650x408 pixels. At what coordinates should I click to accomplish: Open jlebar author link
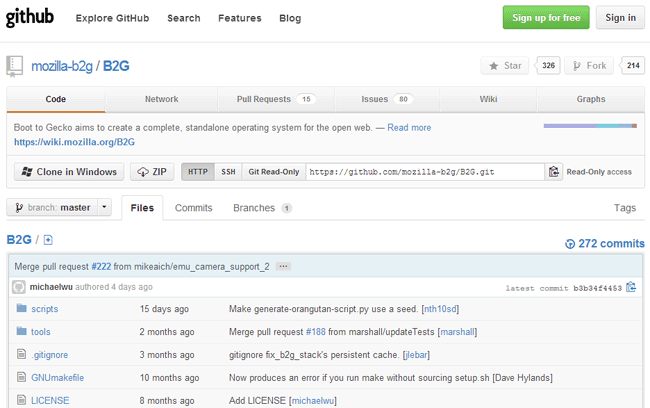(416, 355)
